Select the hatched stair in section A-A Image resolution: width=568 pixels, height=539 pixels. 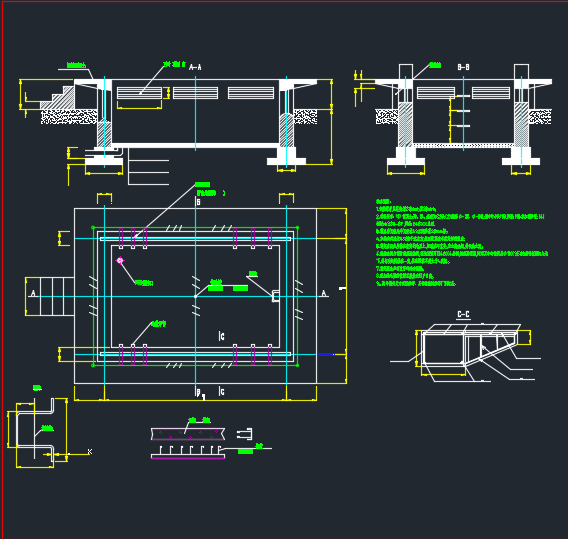[x=57, y=97]
